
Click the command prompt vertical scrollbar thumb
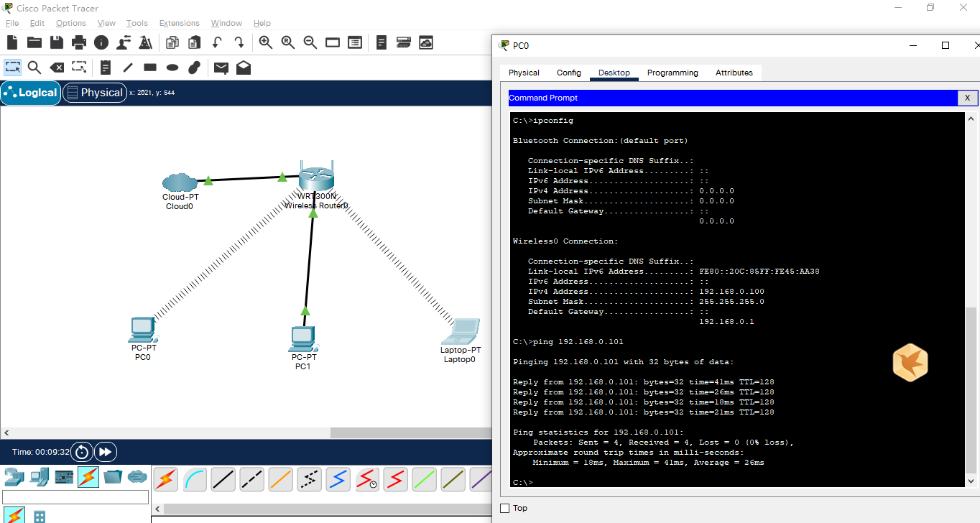971,392
